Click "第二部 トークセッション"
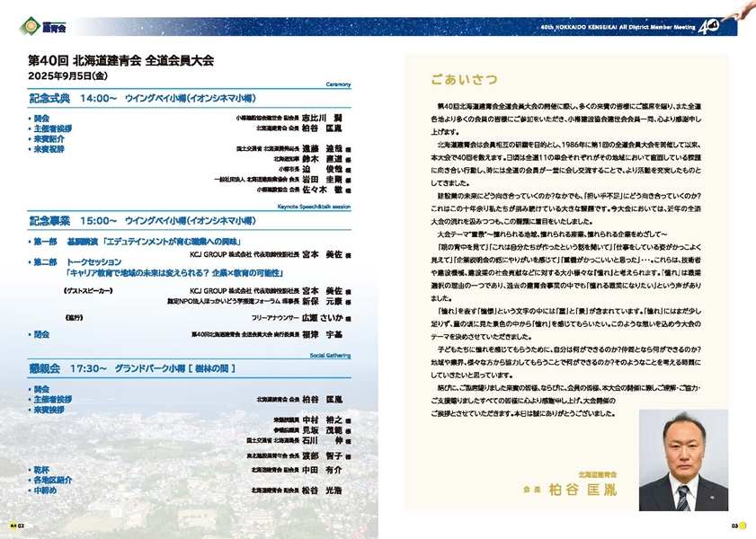This screenshot has width=756, height=539. pos(77,261)
